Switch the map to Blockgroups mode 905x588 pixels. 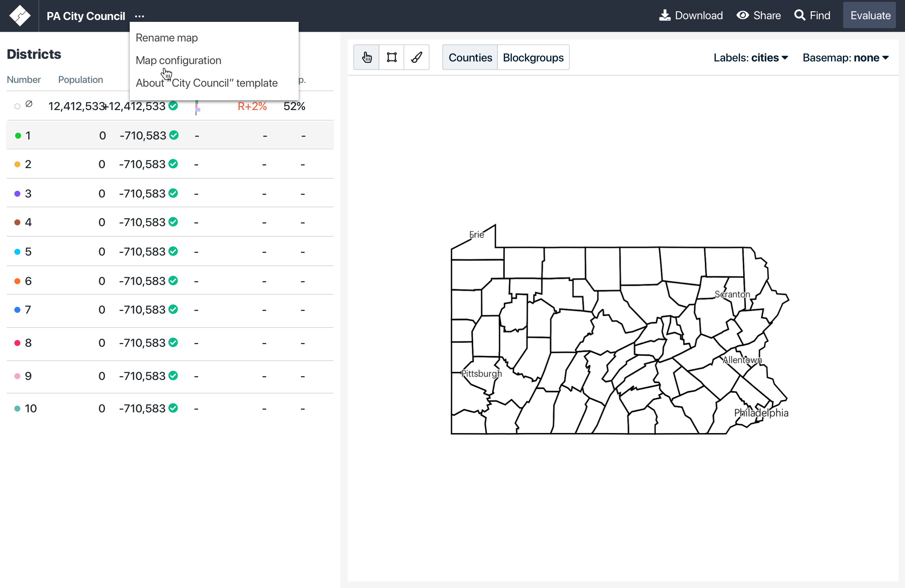coord(533,57)
